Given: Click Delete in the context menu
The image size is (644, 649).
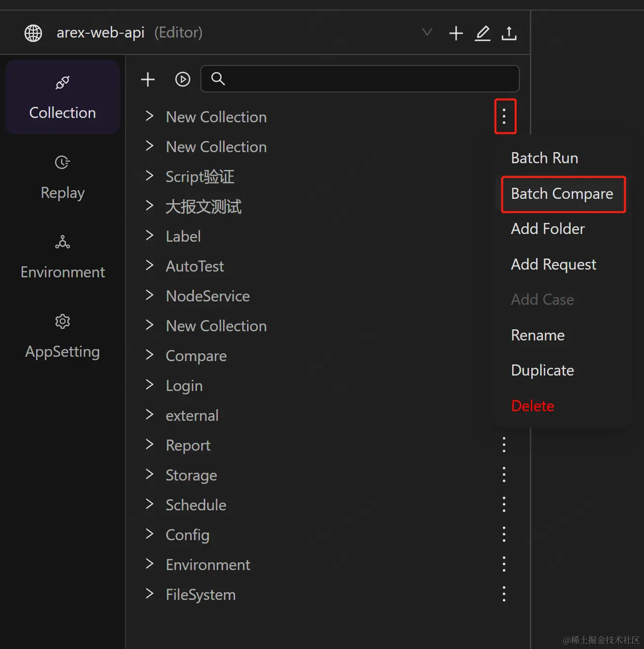Looking at the screenshot, I should coord(532,406).
